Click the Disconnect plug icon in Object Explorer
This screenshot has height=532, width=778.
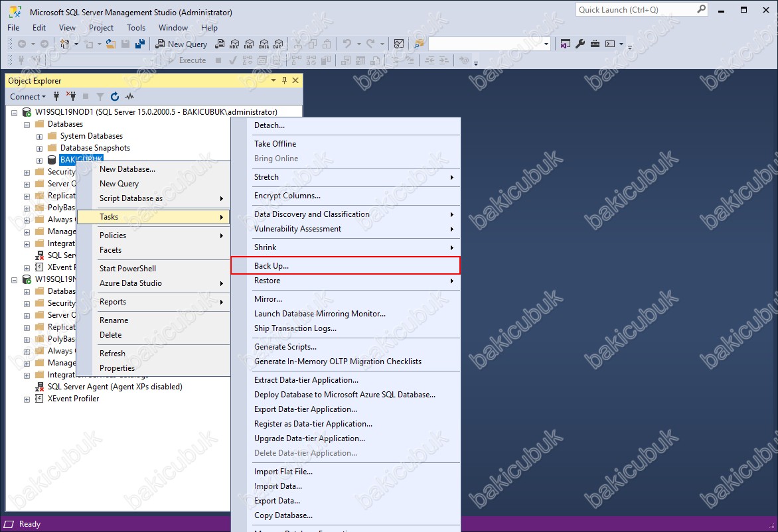pos(71,96)
